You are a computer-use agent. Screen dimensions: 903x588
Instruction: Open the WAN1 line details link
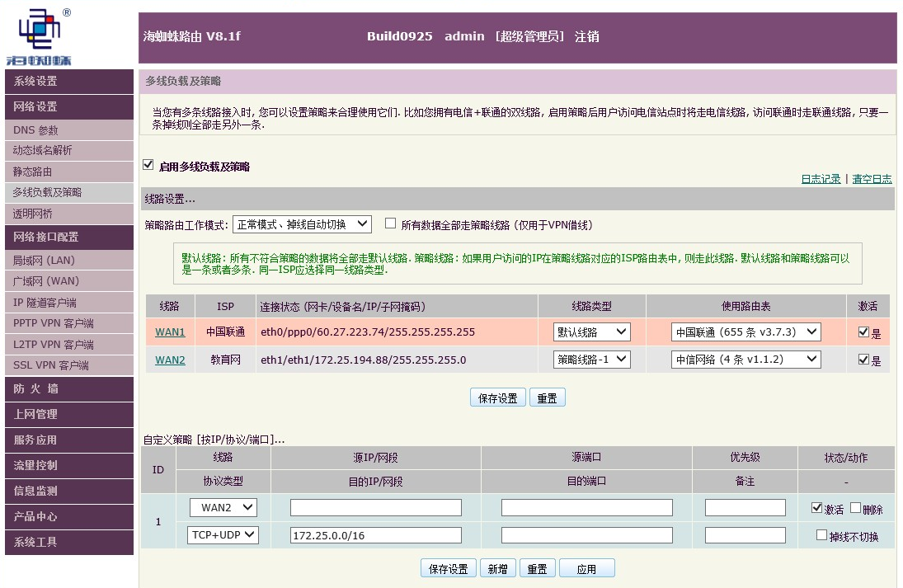click(170, 332)
